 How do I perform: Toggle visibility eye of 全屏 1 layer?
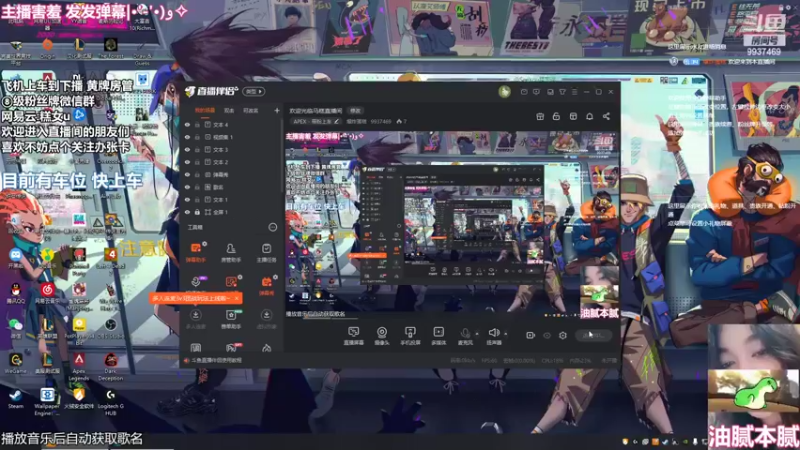click(187, 212)
